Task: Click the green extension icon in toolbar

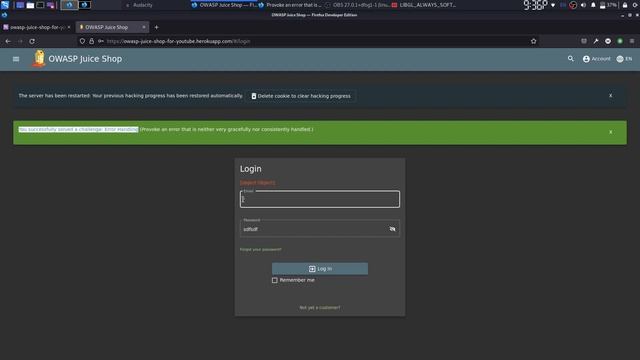Action: tap(620, 41)
